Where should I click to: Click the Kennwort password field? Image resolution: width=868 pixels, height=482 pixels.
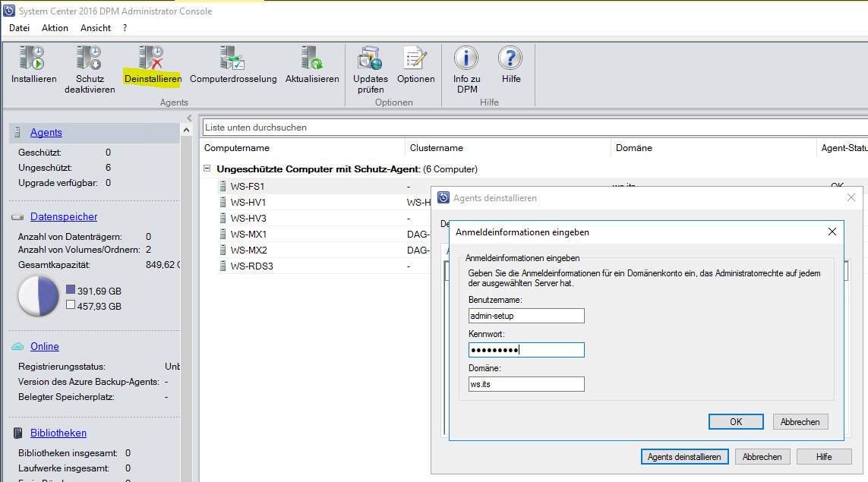pyautogui.click(x=526, y=350)
